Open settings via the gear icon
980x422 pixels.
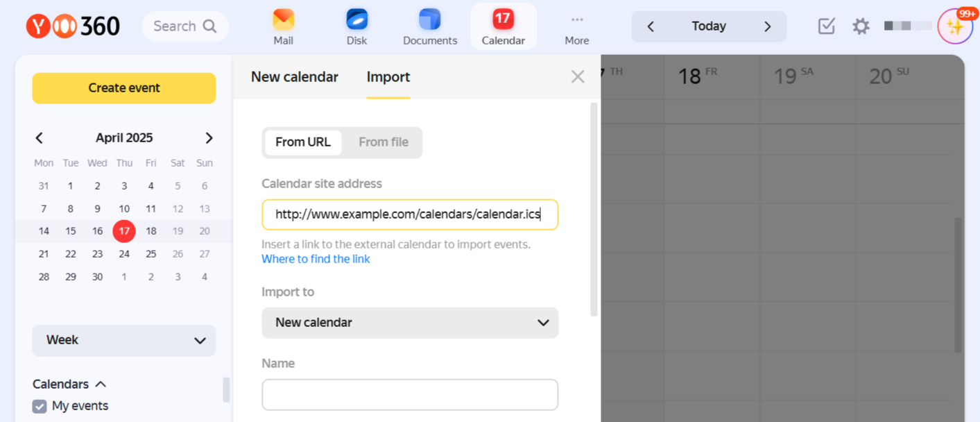pyautogui.click(x=861, y=26)
